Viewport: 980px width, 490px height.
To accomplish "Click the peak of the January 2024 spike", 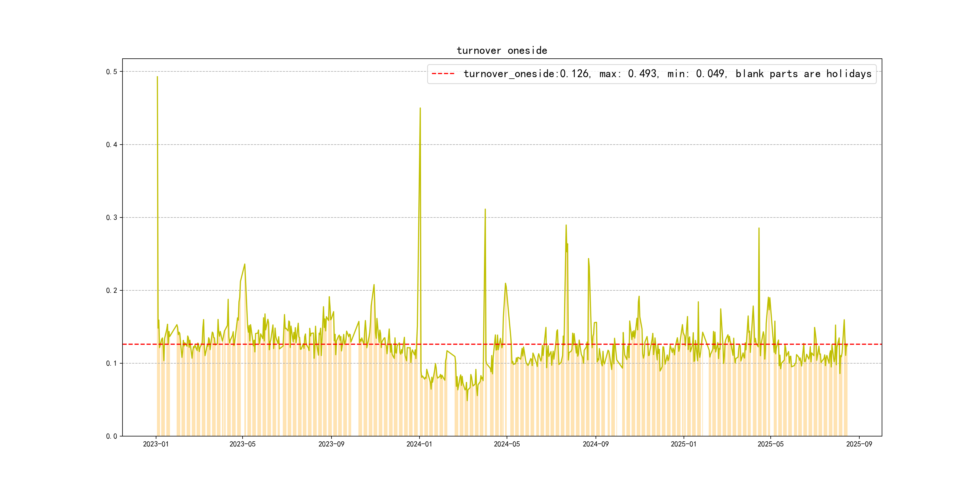I will (420, 108).
